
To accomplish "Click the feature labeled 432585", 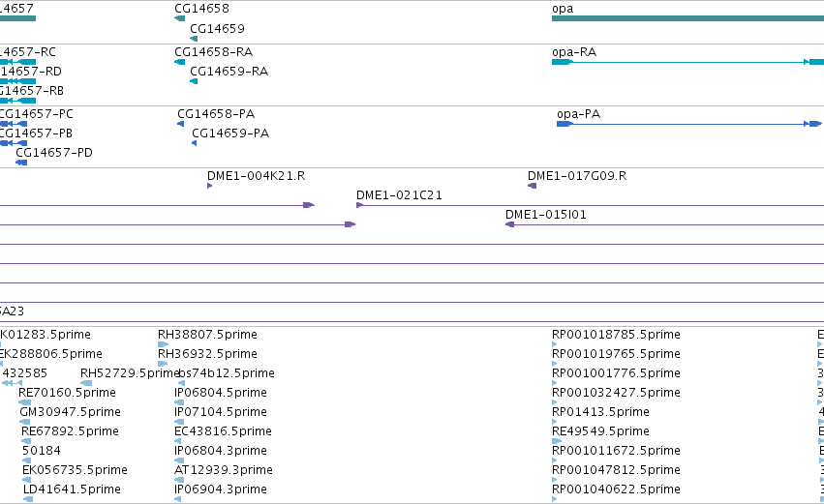I will (25, 373).
